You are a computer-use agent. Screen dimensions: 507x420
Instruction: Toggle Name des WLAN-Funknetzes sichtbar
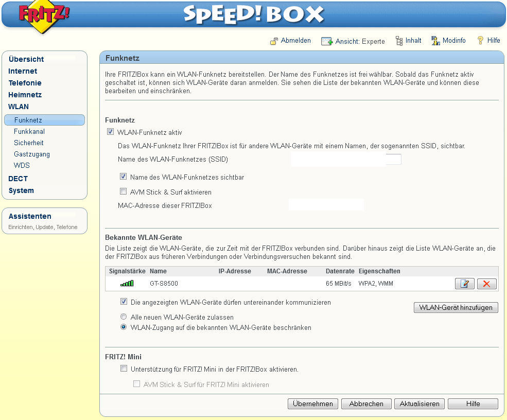[123, 177]
